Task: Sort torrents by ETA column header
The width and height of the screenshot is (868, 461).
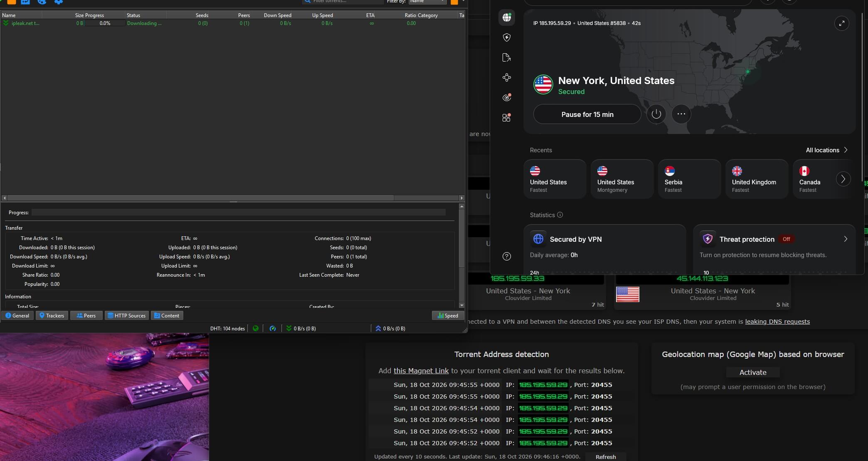Action: [355, 15]
